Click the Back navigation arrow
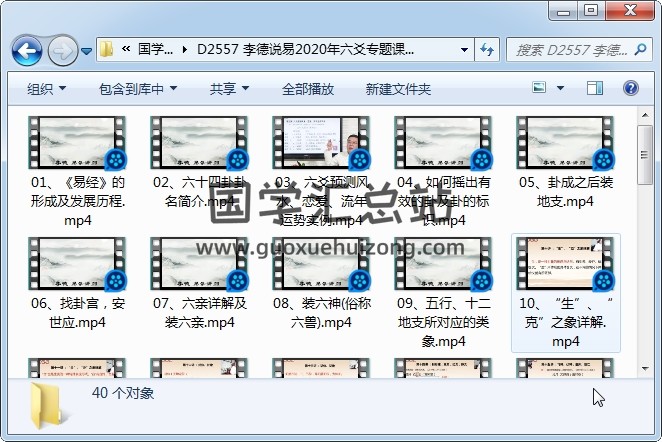The image size is (662, 442). pyautogui.click(x=27, y=49)
